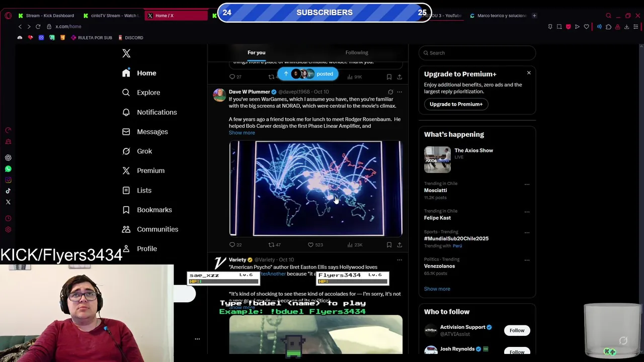The width and height of the screenshot is (644, 362).
Task: Open Grok icon on Dave W Plummer's post
Action: pos(390,92)
